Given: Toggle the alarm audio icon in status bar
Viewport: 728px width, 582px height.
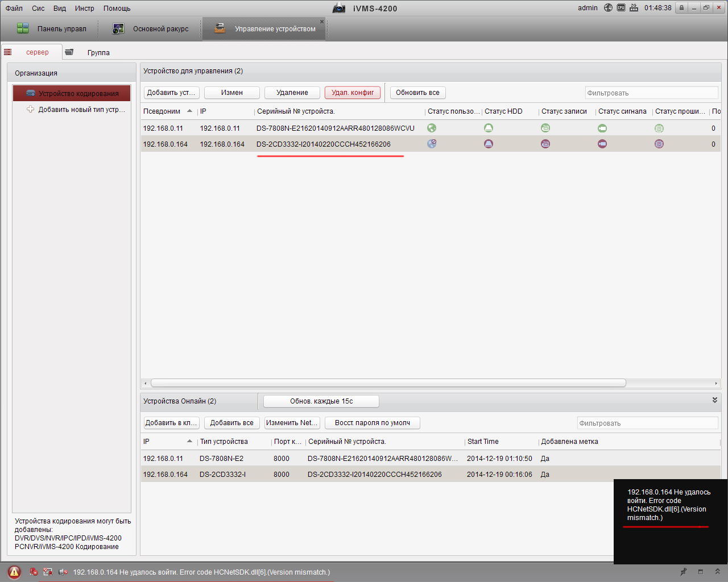Looking at the screenshot, I should click(x=63, y=572).
